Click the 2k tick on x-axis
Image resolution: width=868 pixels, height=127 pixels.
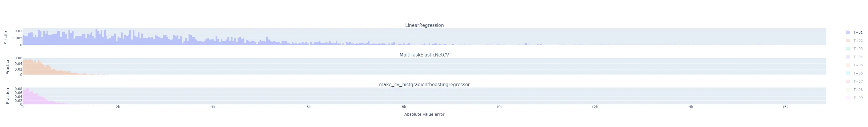click(x=118, y=107)
